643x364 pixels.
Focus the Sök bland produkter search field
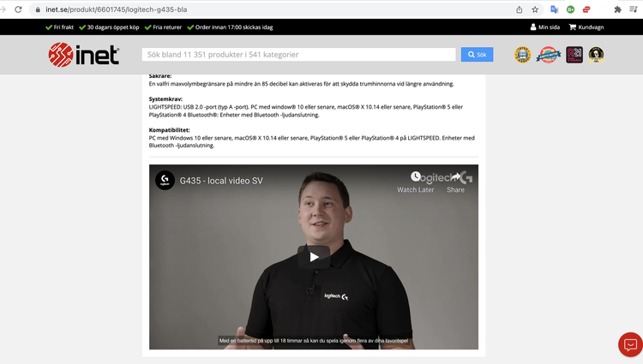click(298, 55)
